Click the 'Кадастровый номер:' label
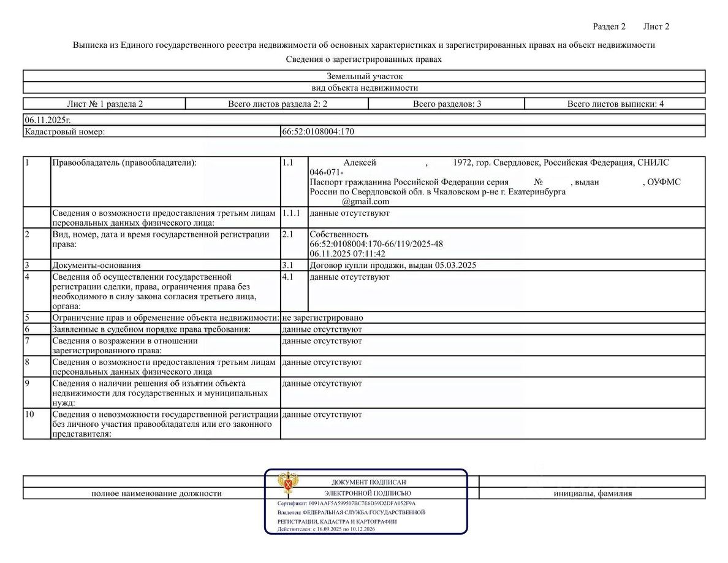 (x=64, y=131)
